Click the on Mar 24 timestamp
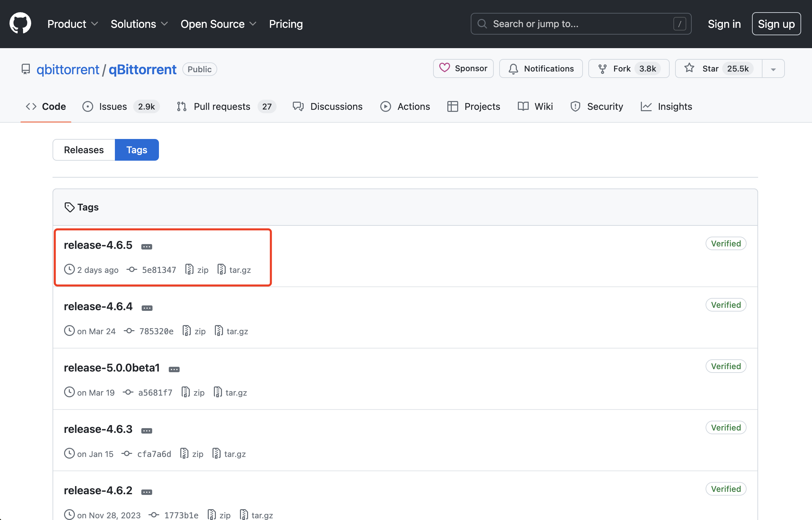812x520 pixels. [x=96, y=331]
